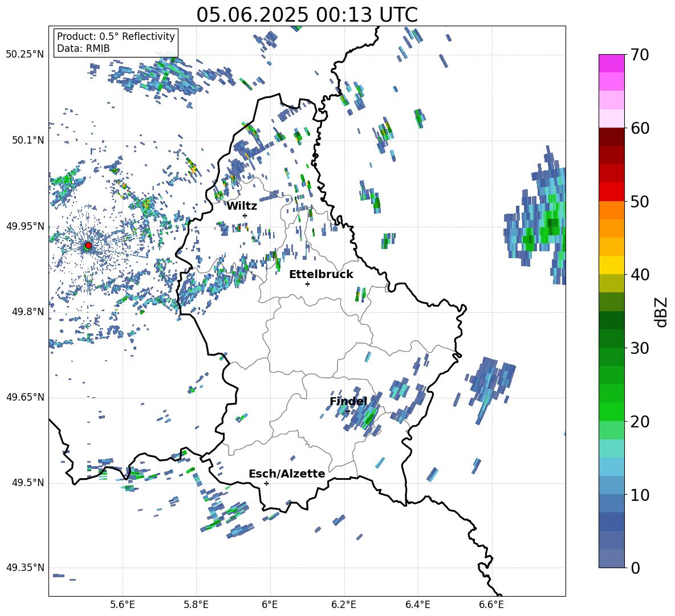Screen dimensions: 675x616
Task: Click the grey-blue bottom colorbar segment at 0
Action: pos(611,559)
